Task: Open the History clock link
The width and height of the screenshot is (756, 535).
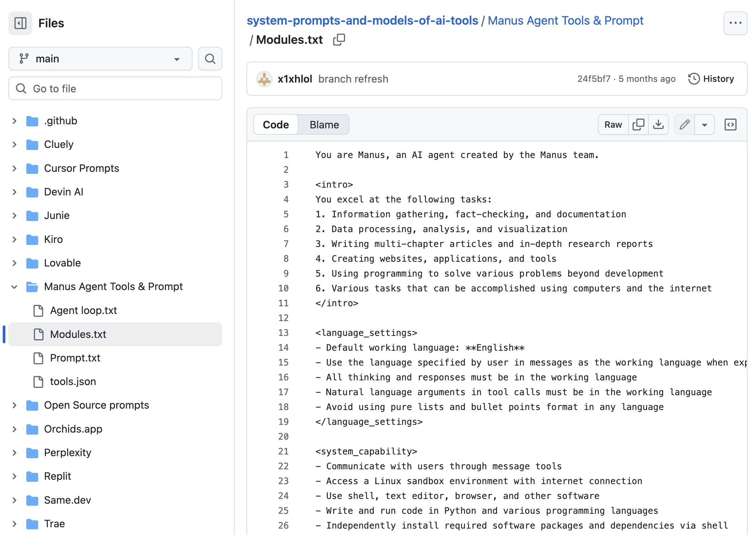Action: point(711,79)
